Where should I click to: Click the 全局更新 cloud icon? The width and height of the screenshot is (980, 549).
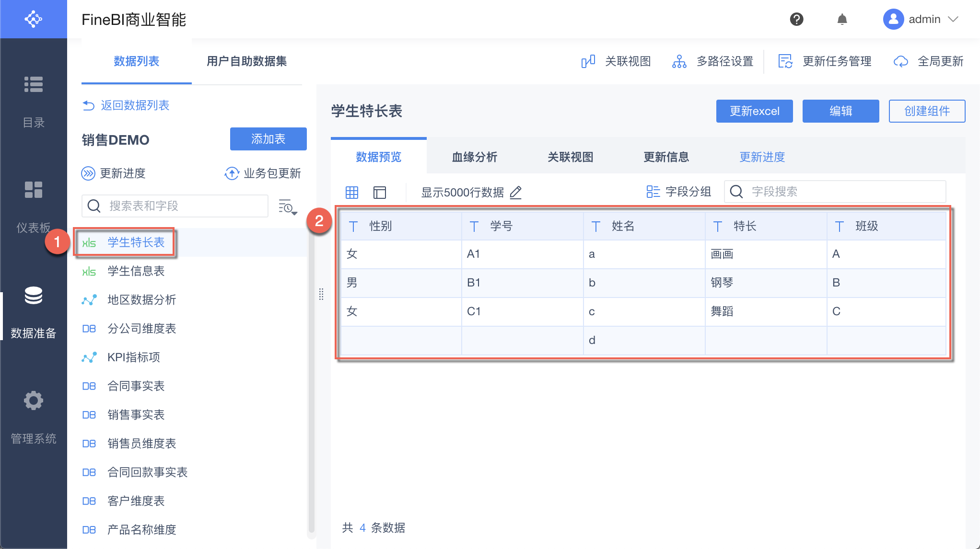click(x=901, y=61)
